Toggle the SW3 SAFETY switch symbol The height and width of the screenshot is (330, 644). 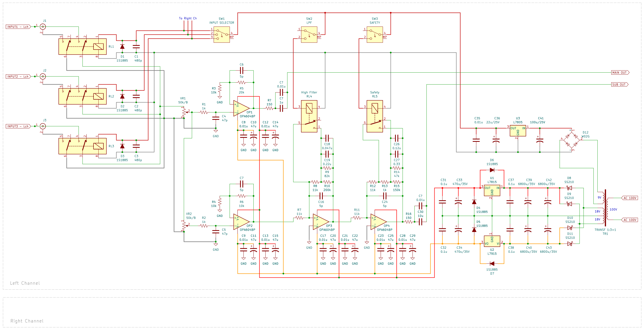[x=375, y=35]
